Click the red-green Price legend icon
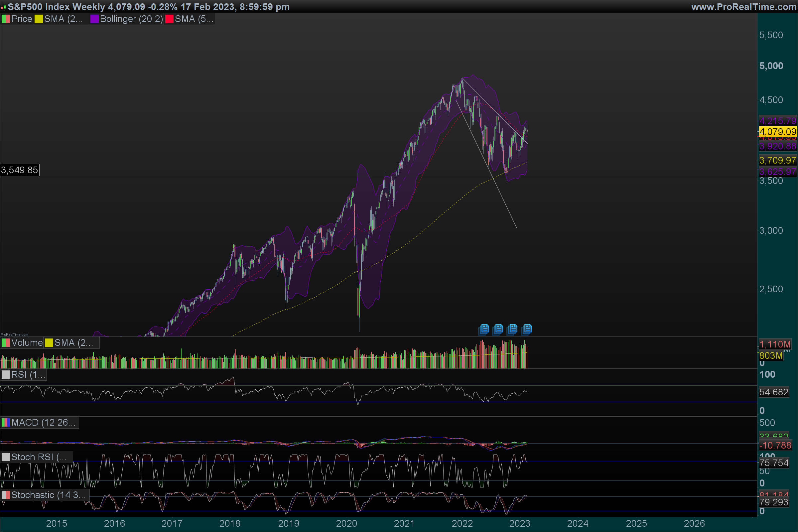This screenshot has height=532, width=798. [6, 19]
